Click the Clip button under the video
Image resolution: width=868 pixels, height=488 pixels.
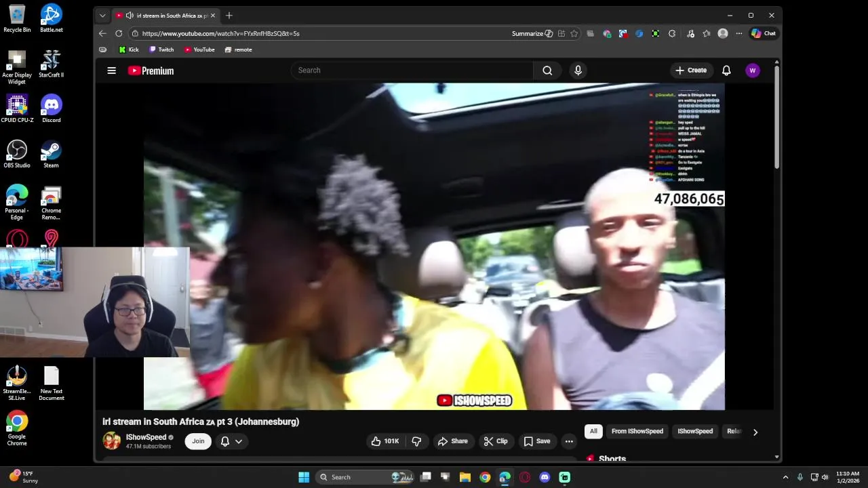(495, 441)
